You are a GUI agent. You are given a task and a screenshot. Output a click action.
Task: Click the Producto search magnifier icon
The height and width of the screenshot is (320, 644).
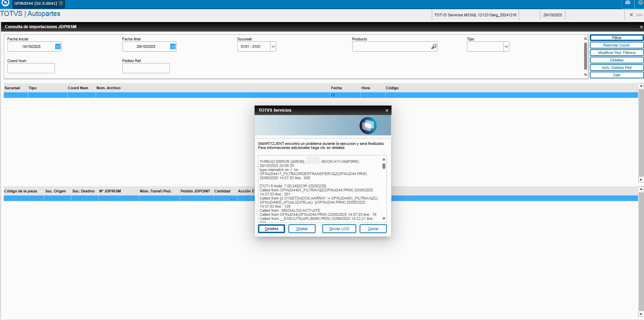pos(434,46)
